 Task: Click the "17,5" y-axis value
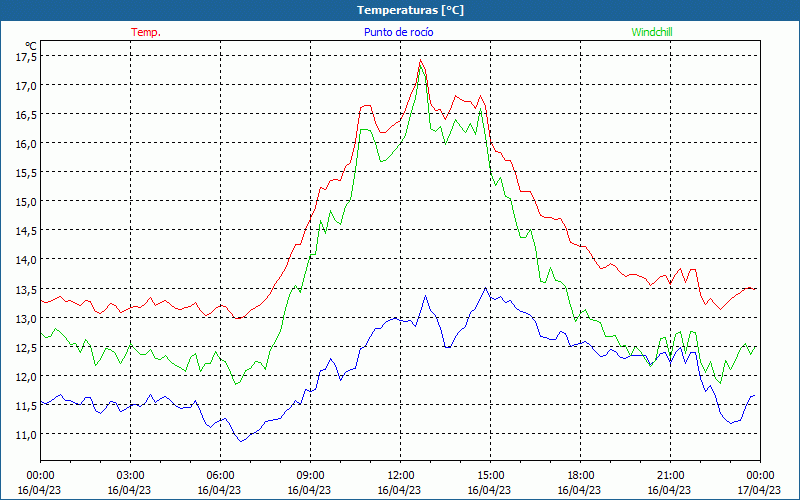[x=26, y=57]
